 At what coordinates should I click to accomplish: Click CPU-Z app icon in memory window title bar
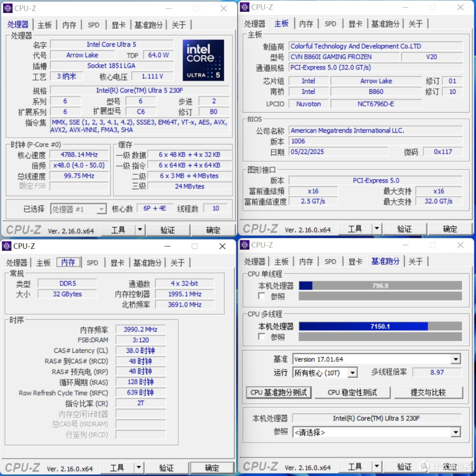(x=7, y=246)
